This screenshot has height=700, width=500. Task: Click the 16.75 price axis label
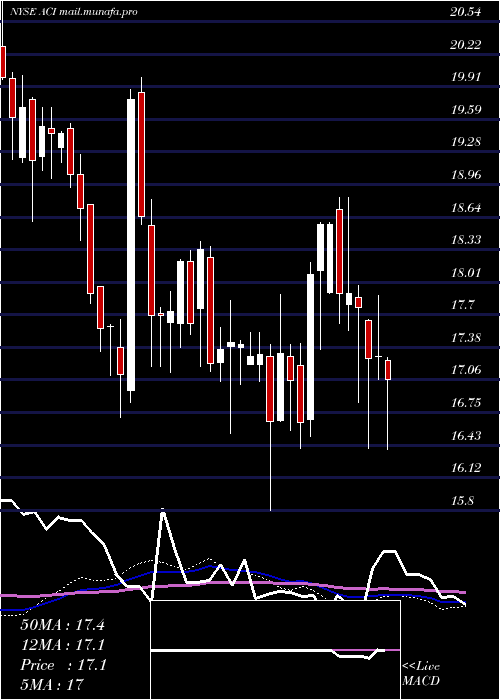(466, 403)
